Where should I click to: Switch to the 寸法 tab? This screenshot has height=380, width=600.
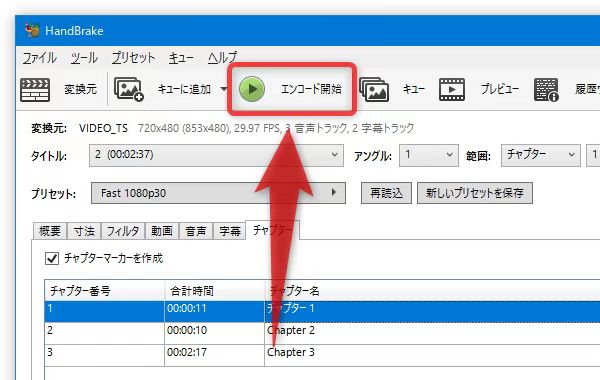84,231
